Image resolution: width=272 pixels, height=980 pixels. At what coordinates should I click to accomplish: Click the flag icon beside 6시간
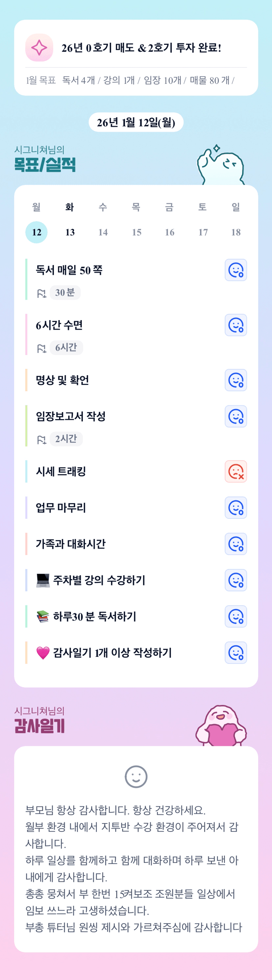click(x=41, y=348)
